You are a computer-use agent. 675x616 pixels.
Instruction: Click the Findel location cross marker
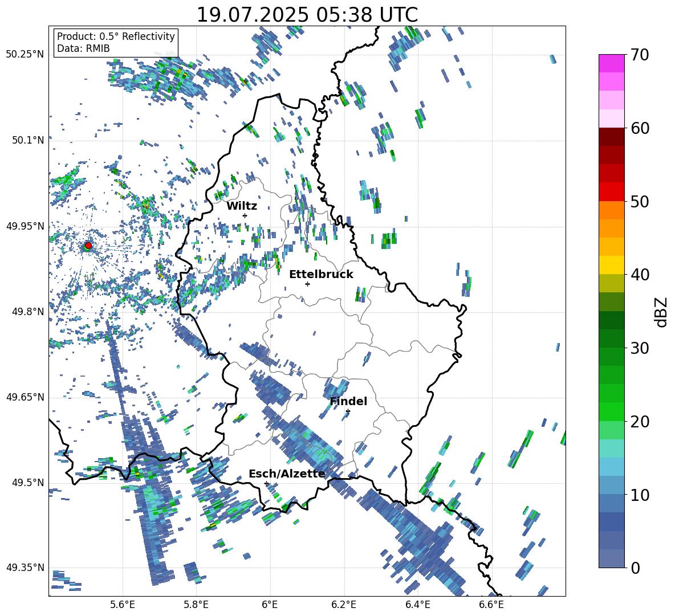click(x=348, y=411)
